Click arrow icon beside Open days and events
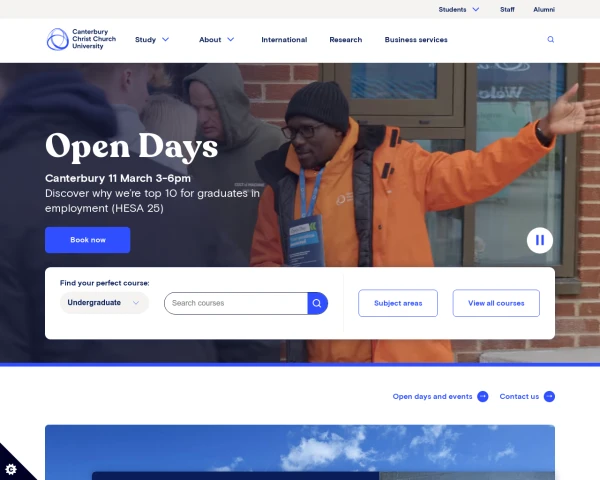Image resolution: width=600 pixels, height=480 pixels. [x=483, y=397]
